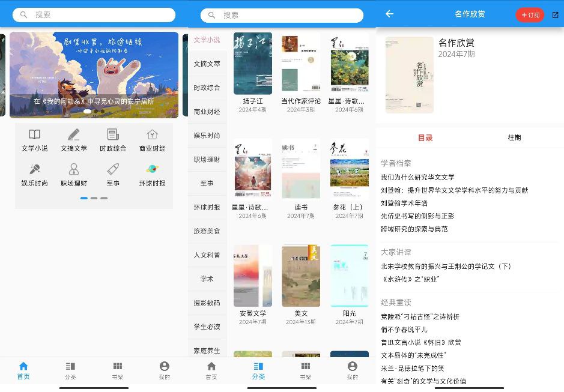This screenshot has height=392, width=564.
Task: Open the 扬子江 magazine cover
Action: [252, 63]
